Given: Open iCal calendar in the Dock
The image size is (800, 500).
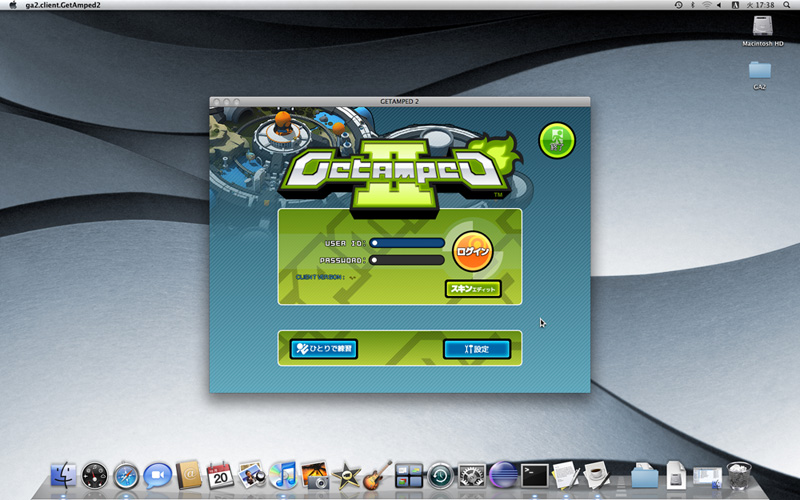Looking at the screenshot, I should point(220,476).
